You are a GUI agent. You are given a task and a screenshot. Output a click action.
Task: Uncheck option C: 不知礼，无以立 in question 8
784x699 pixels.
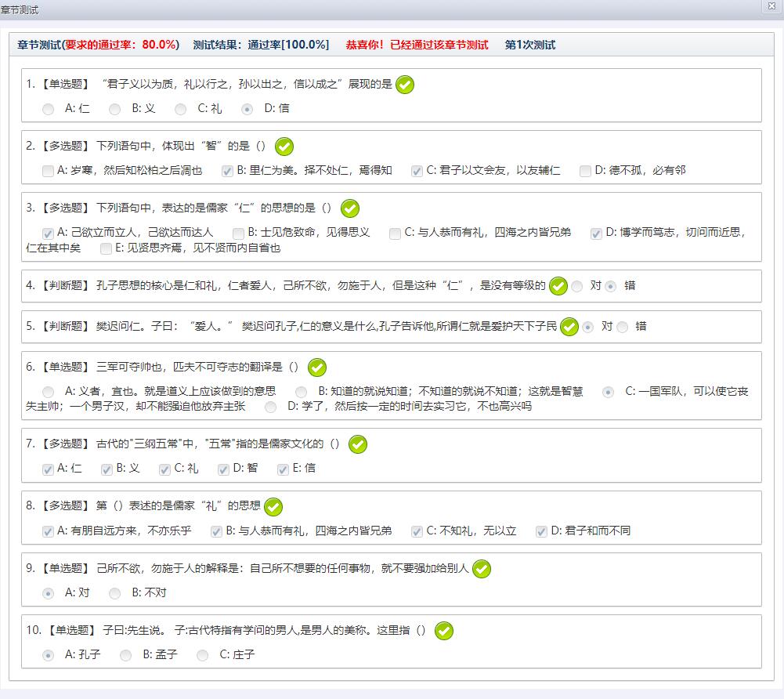pos(417,531)
